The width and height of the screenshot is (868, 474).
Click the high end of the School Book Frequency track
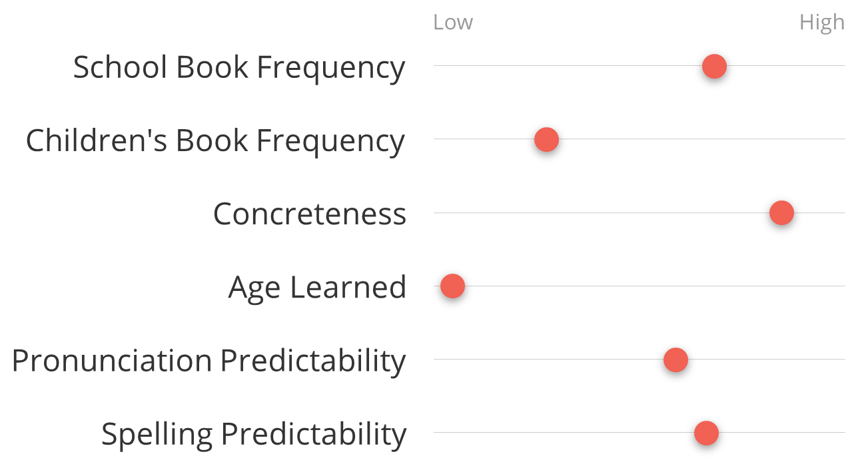(841, 66)
